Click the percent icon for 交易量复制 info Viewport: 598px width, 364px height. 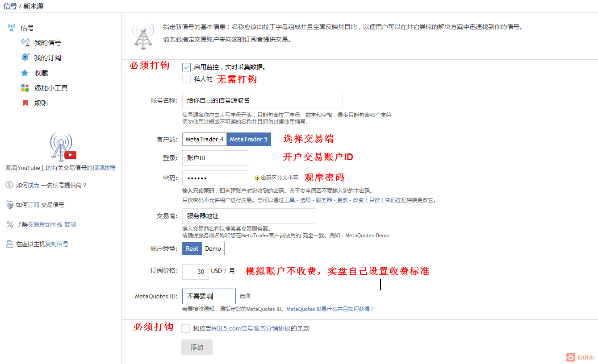point(9,224)
